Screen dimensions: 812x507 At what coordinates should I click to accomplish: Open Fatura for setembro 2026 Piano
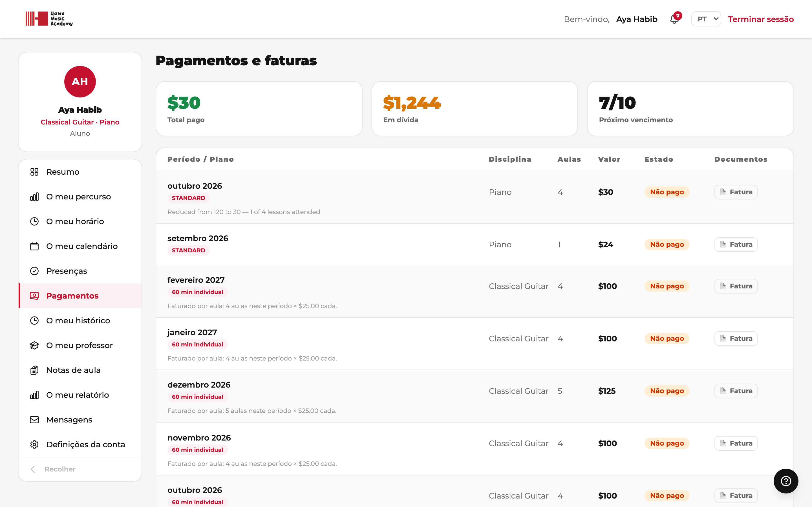(736, 244)
